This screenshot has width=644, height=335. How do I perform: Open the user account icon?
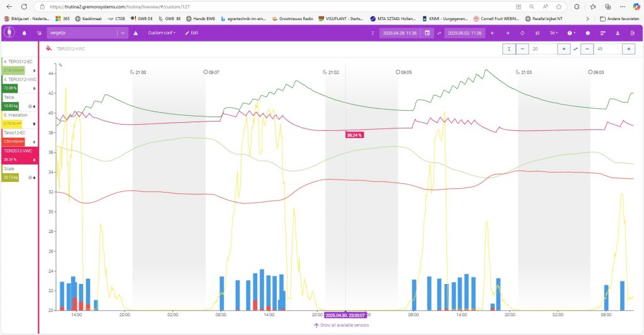tap(618, 33)
